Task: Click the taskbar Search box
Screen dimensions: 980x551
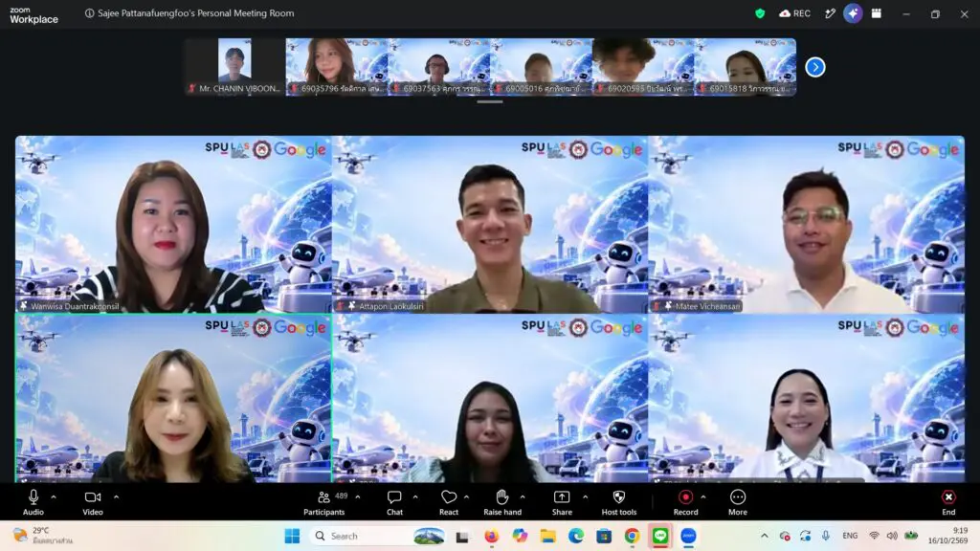Action: point(378,536)
